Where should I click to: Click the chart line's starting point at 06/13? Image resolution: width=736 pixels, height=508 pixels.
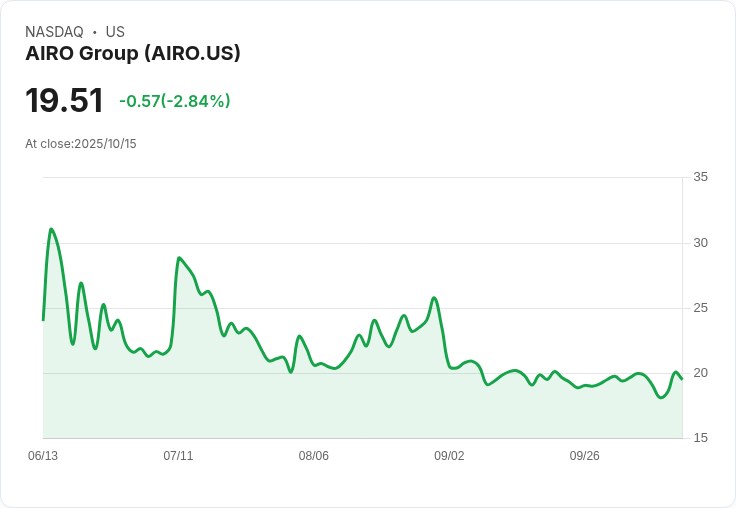pos(43,320)
